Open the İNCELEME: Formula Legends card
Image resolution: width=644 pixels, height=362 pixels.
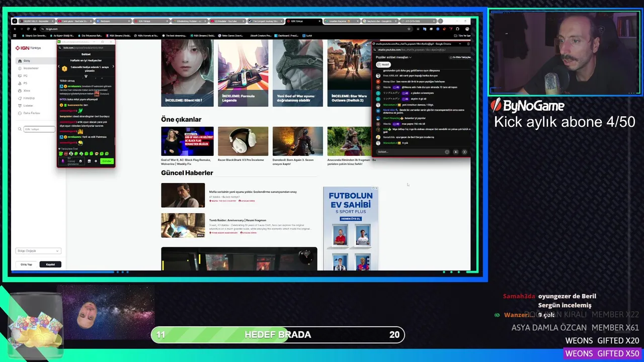pyautogui.click(x=243, y=73)
